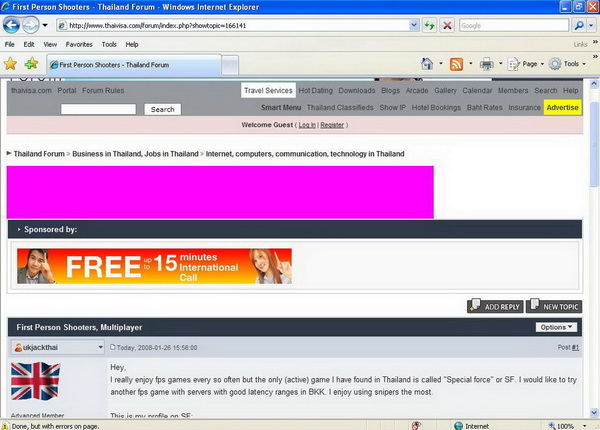Click the forum search text field
The image size is (600, 430).
tap(98, 109)
